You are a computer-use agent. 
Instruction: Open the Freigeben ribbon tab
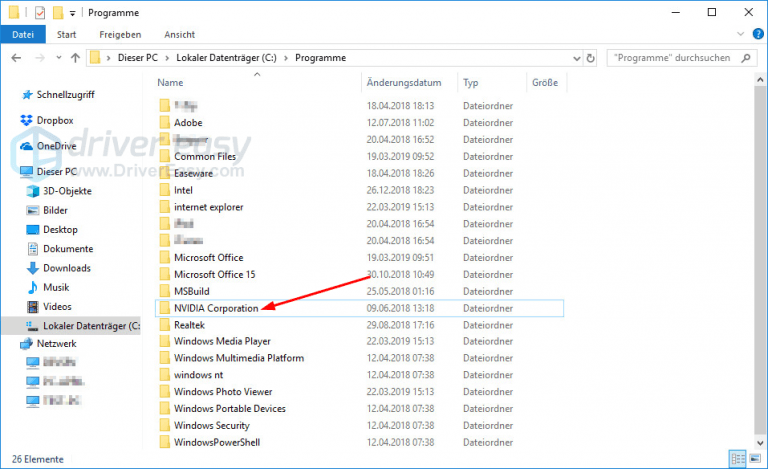click(120, 34)
